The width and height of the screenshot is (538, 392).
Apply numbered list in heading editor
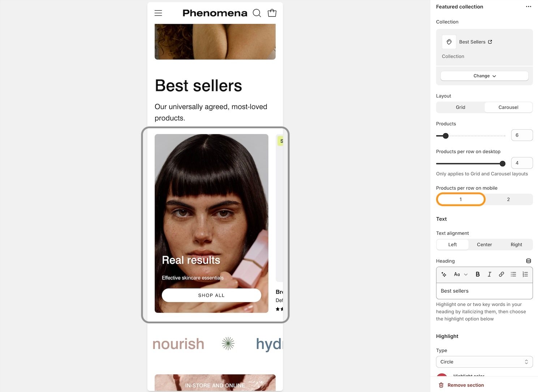tap(525, 274)
